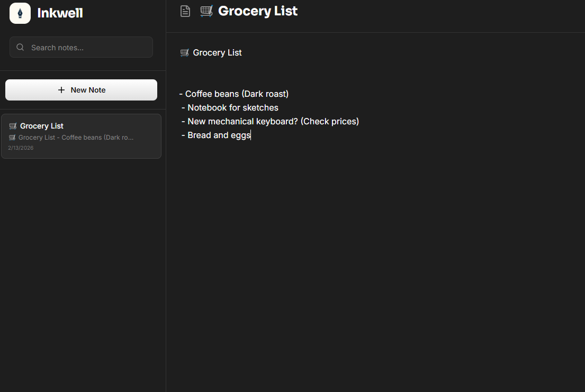Click cart icon in sidebar note title
The height and width of the screenshot is (392, 585).
tap(13, 126)
